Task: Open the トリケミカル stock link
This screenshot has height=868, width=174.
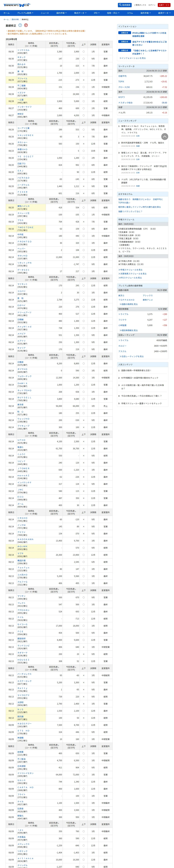Action: [x=23, y=50]
